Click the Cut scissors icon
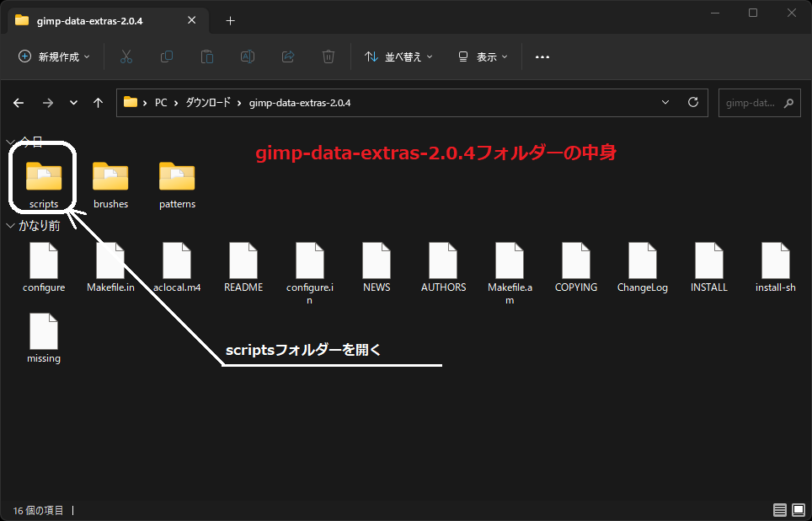The width and height of the screenshot is (812, 521). click(x=126, y=56)
